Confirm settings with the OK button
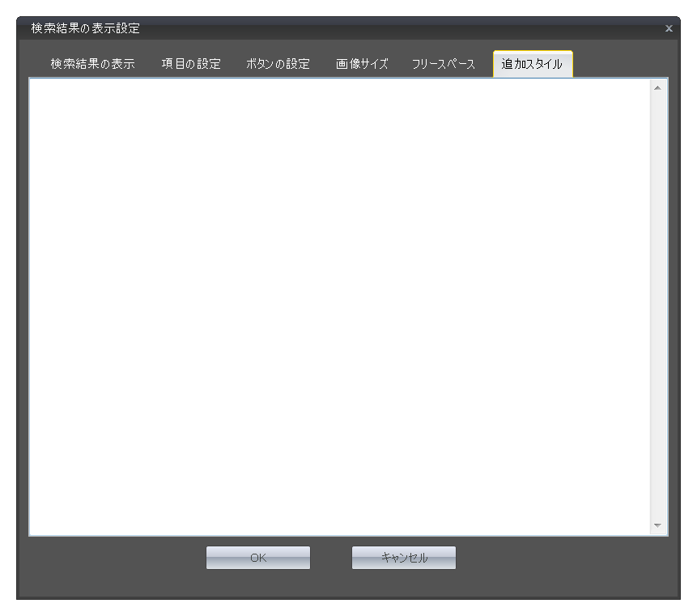This screenshot has width=697, height=616. (x=257, y=558)
